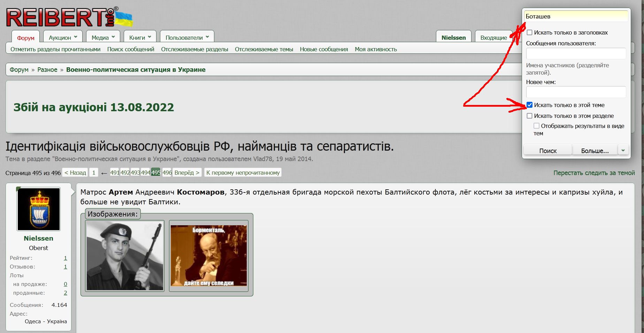
Task: Open page 1 of the thread
Action: (94, 173)
